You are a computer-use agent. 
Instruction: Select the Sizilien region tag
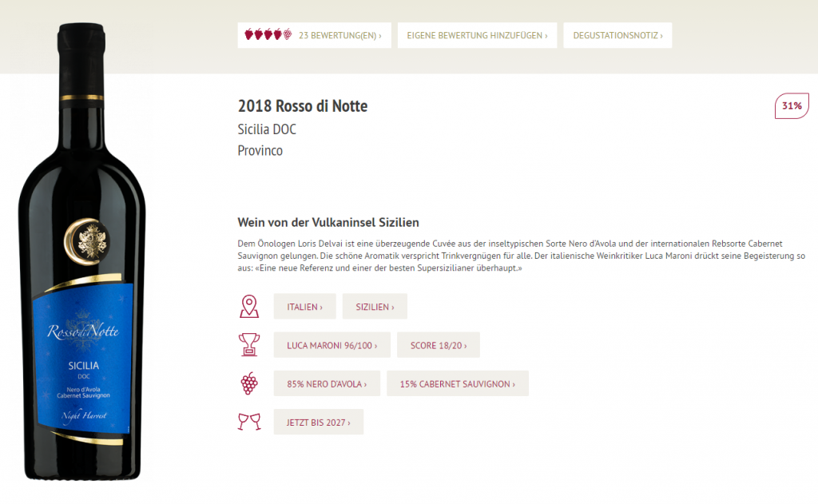[x=375, y=307]
